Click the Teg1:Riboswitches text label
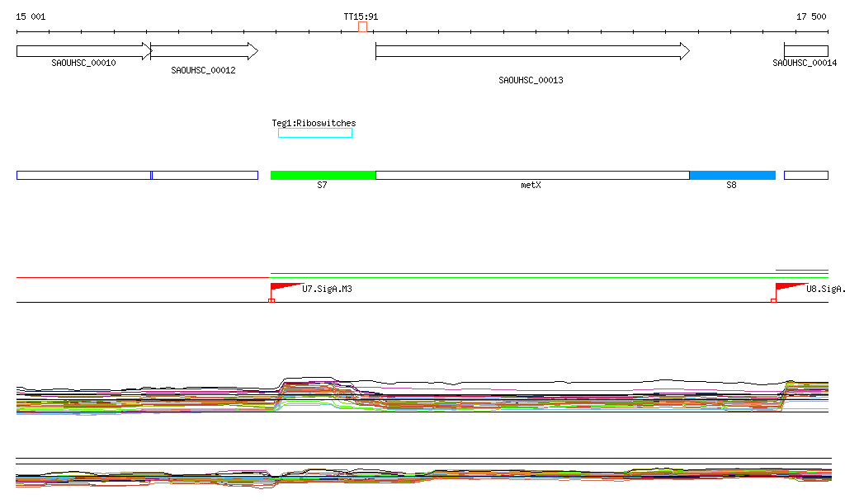 tap(314, 123)
